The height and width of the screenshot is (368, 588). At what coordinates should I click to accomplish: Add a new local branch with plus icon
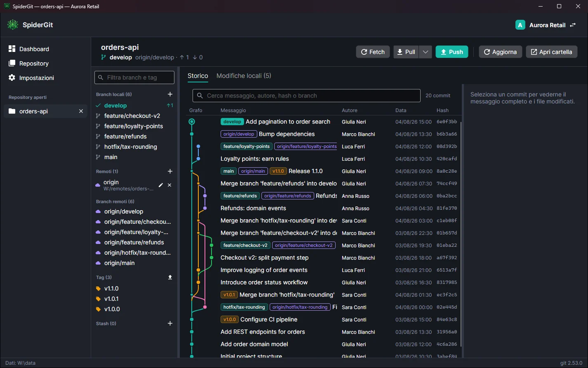[170, 94]
